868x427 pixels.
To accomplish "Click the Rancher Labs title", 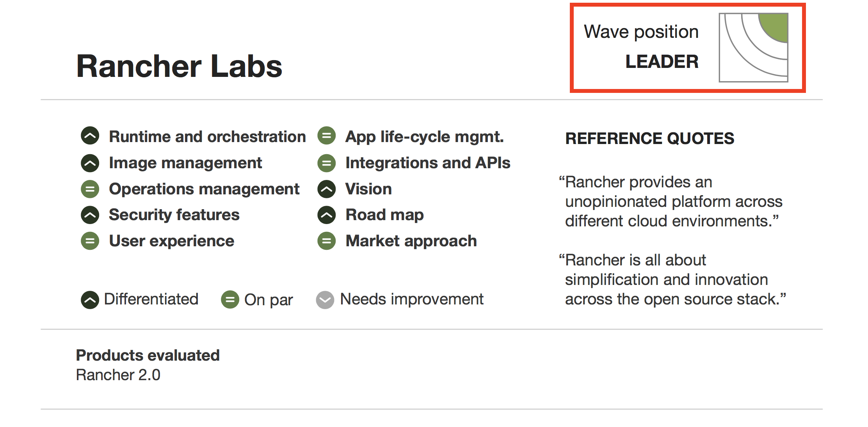I will point(179,66).
